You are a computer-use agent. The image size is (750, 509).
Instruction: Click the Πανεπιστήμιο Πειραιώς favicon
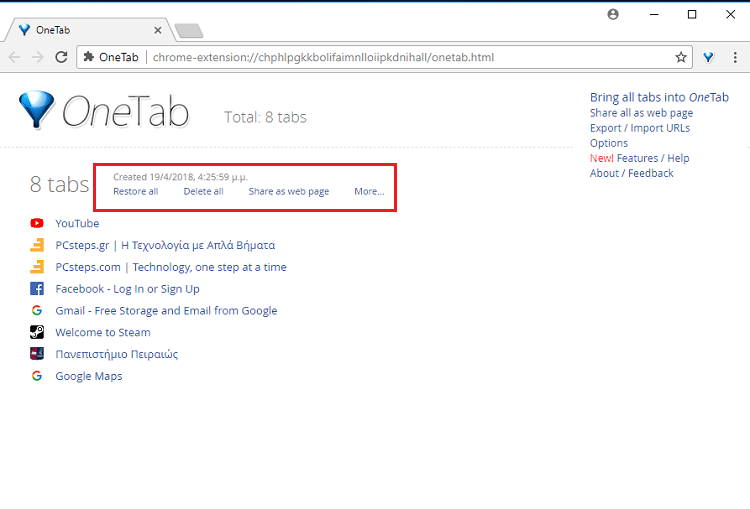point(37,354)
